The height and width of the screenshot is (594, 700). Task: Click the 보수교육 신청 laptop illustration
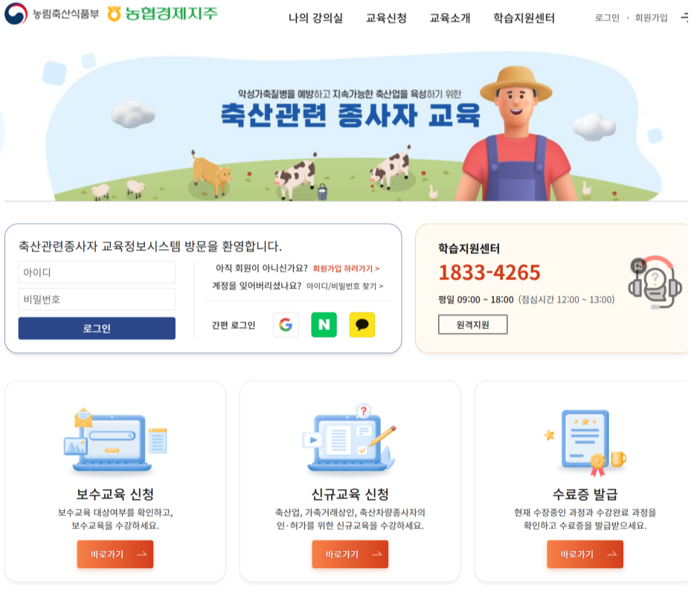pos(115,439)
